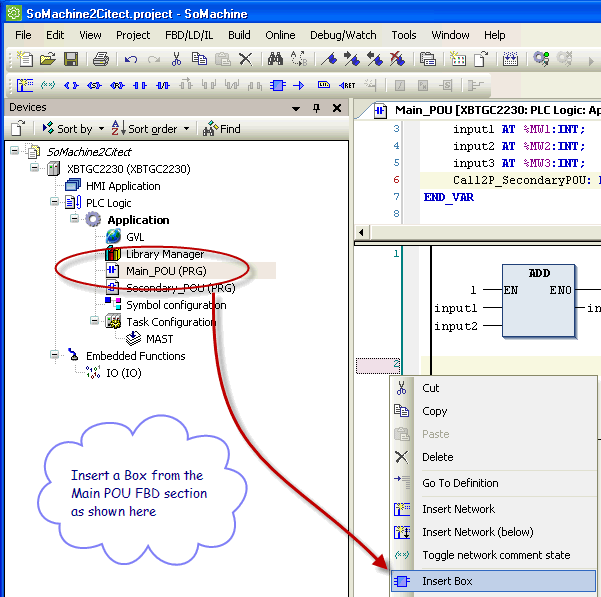Click the Insert Return RET toolbar icon

tap(347, 85)
